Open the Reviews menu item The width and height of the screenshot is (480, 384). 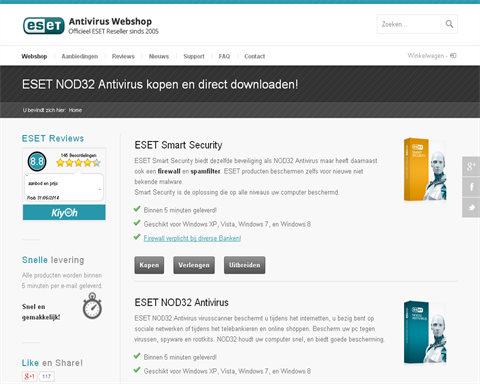pos(123,56)
